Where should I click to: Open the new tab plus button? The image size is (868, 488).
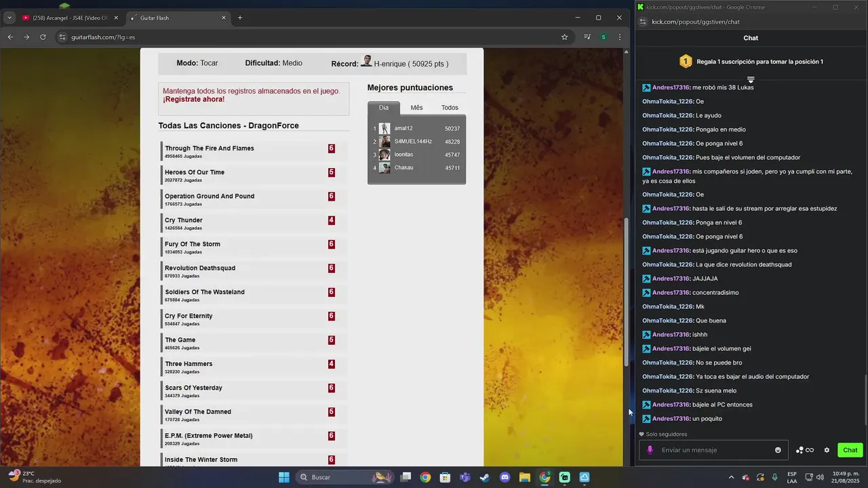point(239,18)
